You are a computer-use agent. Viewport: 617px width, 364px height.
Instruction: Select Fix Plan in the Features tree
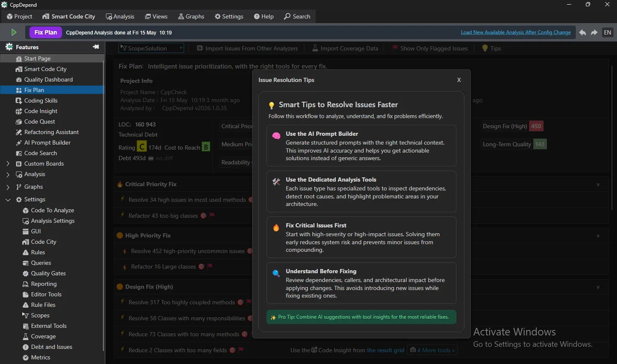coord(52,90)
